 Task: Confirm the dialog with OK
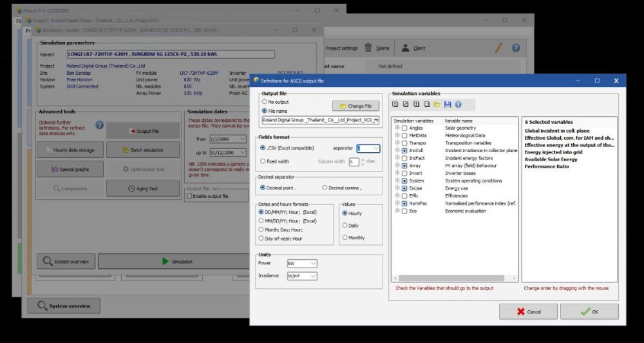point(589,311)
